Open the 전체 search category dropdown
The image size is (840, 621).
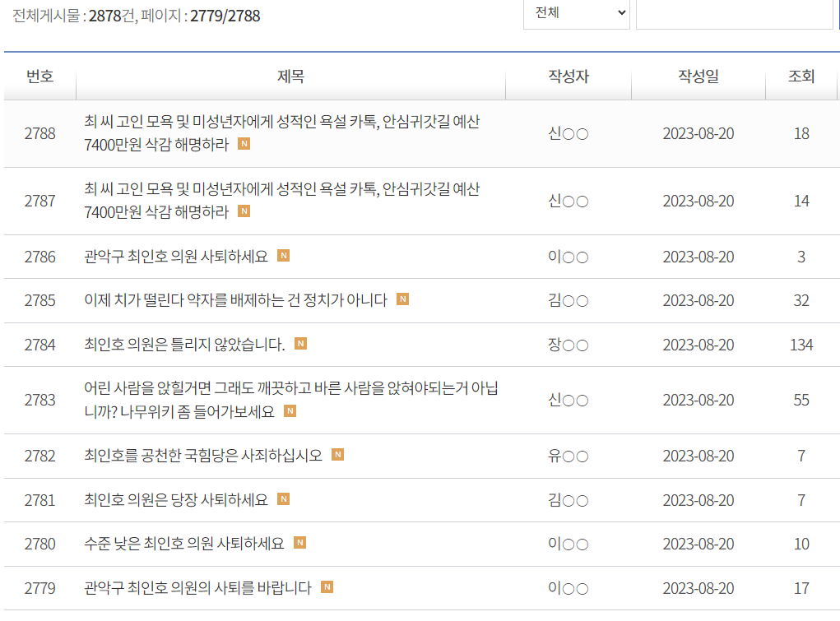pos(577,13)
